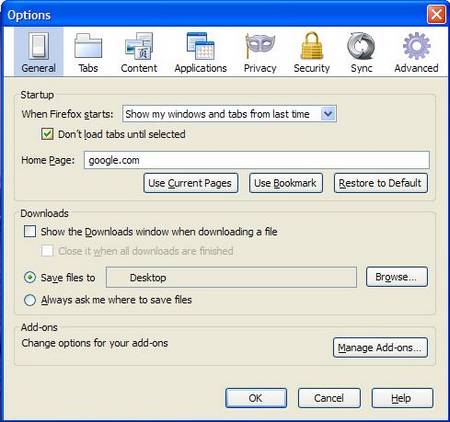
Task: Choose the Save files to radio button
Action: (30, 277)
